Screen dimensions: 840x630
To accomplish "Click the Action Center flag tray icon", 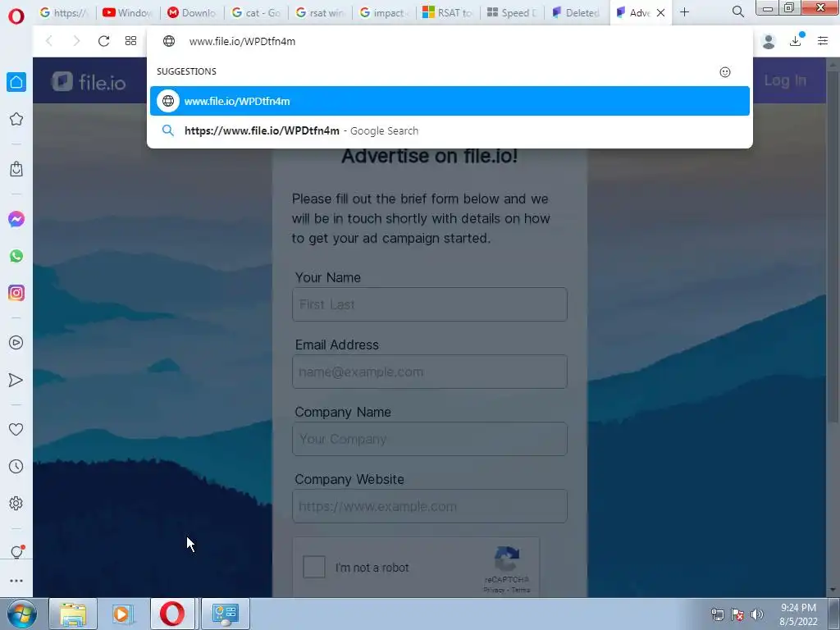I will [737, 614].
